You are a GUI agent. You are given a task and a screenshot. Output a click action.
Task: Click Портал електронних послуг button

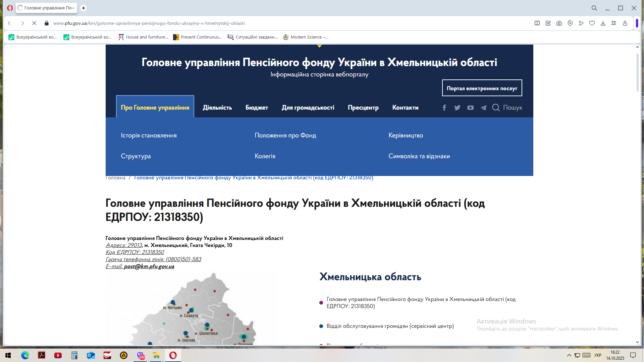(482, 88)
